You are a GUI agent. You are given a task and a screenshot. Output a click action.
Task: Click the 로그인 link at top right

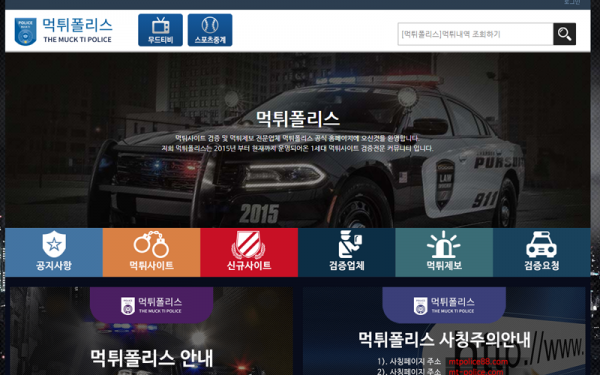(x=572, y=2)
